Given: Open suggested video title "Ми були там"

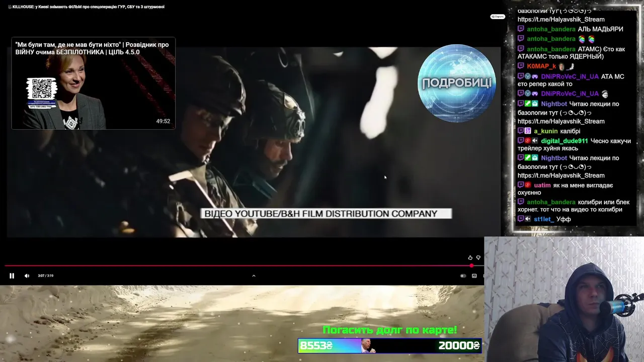Looking at the screenshot, I should point(92,48).
